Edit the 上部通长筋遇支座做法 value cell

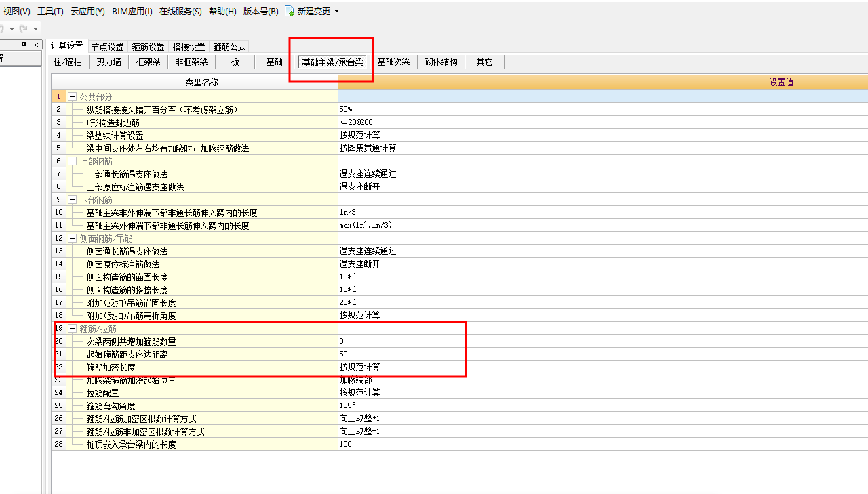tap(603, 173)
